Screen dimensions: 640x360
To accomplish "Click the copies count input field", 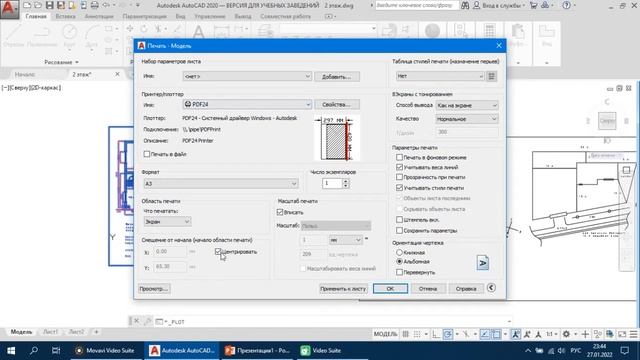I will click(332, 183).
